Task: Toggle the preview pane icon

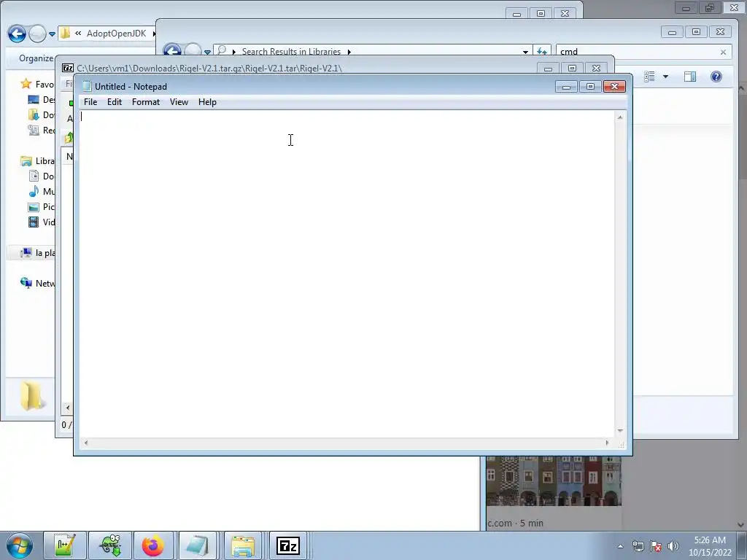Action: coord(690,77)
